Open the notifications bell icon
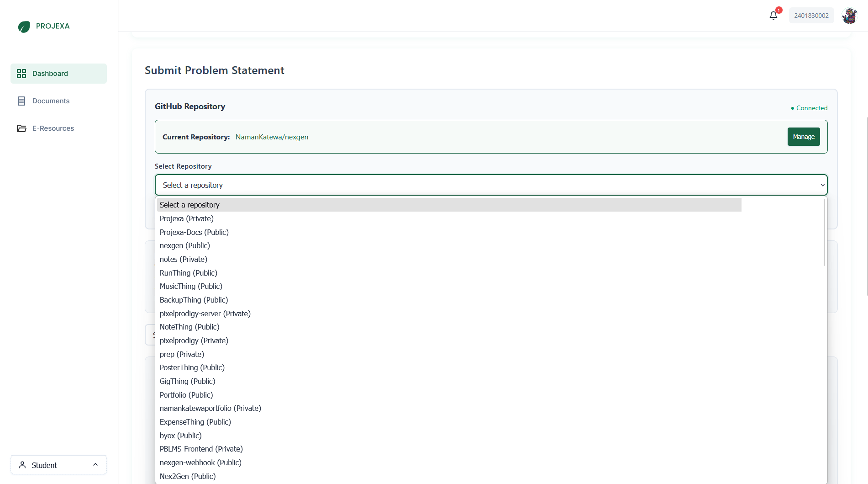This screenshot has height=484, width=868. [773, 15]
